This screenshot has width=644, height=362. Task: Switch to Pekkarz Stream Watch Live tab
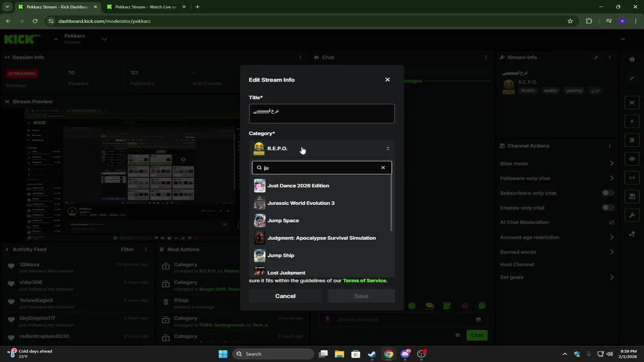[146, 7]
